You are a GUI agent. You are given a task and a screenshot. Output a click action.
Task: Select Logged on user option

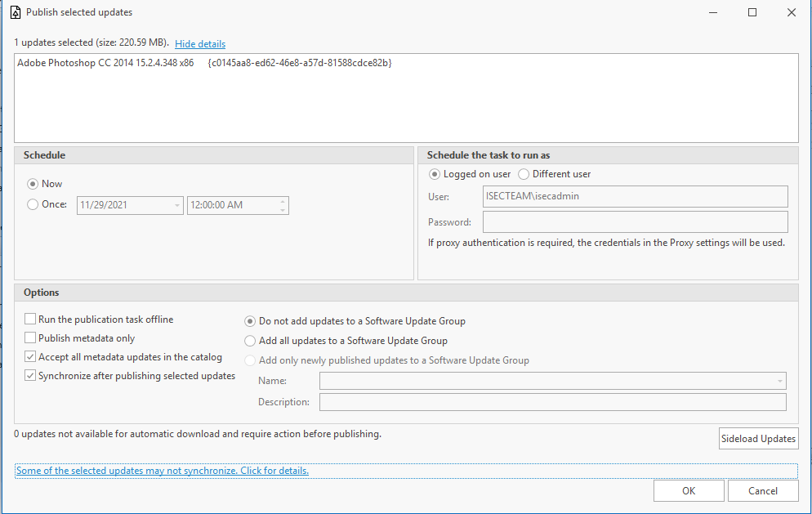(x=434, y=174)
